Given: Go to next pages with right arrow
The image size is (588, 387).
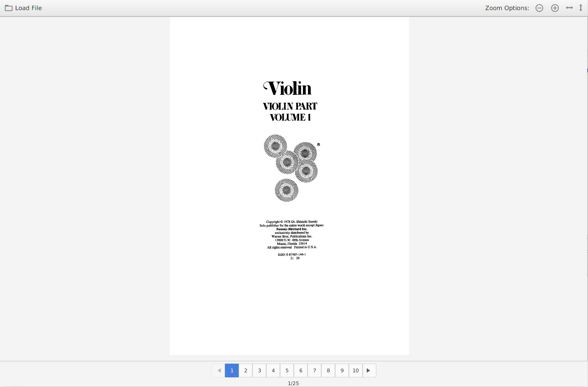Looking at the screenshot, I should click(369, 370).
